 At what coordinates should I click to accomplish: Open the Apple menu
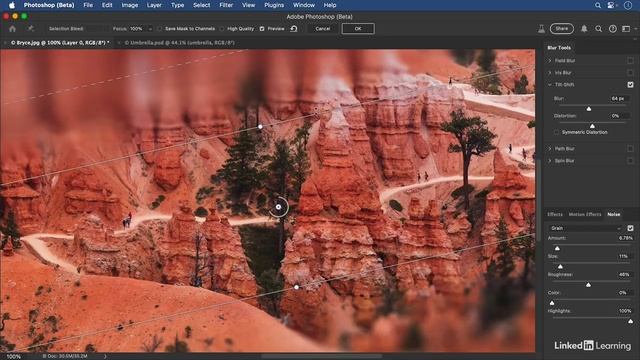(11, 5)
